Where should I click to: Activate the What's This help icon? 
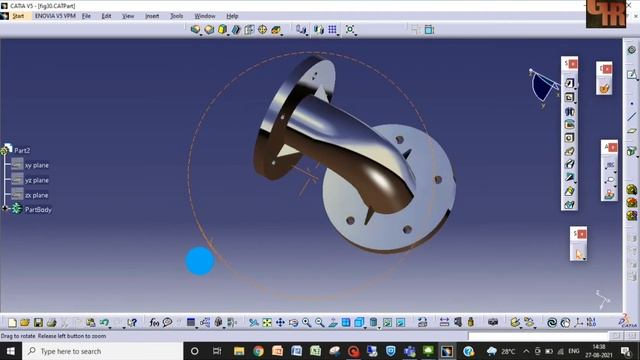click(132, 323)
